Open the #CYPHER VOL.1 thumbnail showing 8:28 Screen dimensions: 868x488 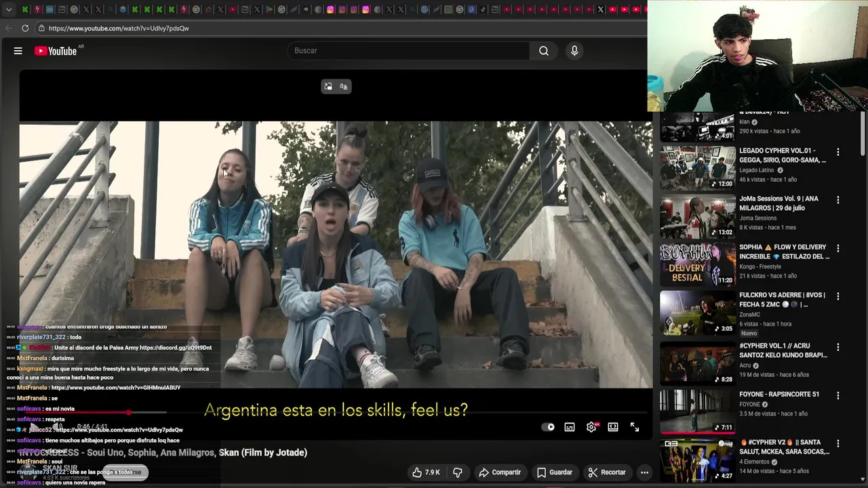coord(698,363)
